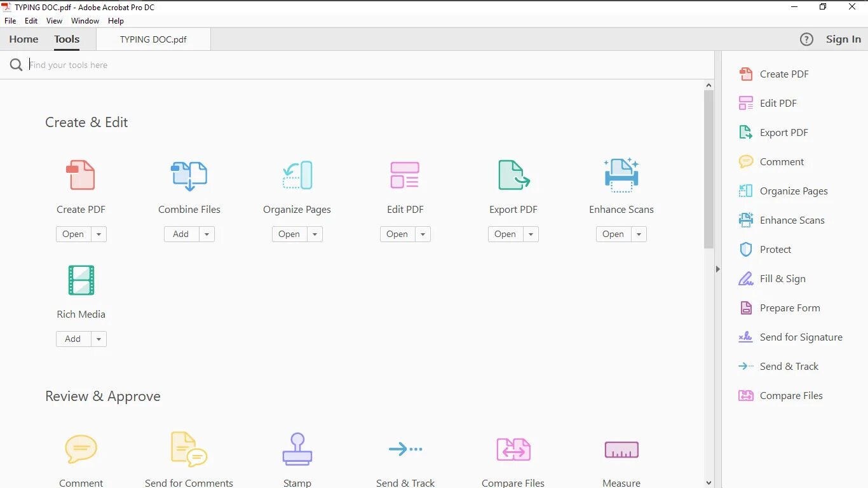Click the Organize Pages icon in main grid
This screenshot has height=488, width=868.
297,175
